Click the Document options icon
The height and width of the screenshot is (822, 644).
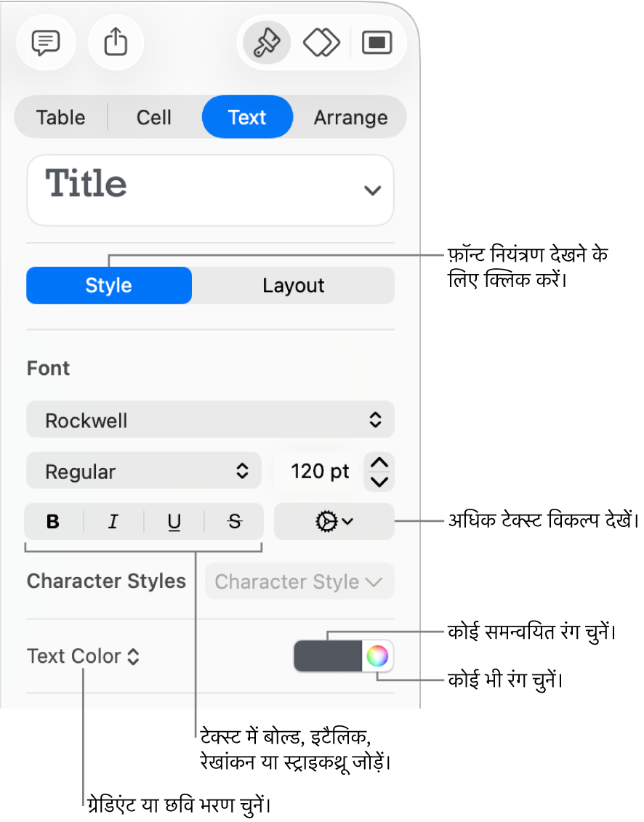[x=377, y=43]
